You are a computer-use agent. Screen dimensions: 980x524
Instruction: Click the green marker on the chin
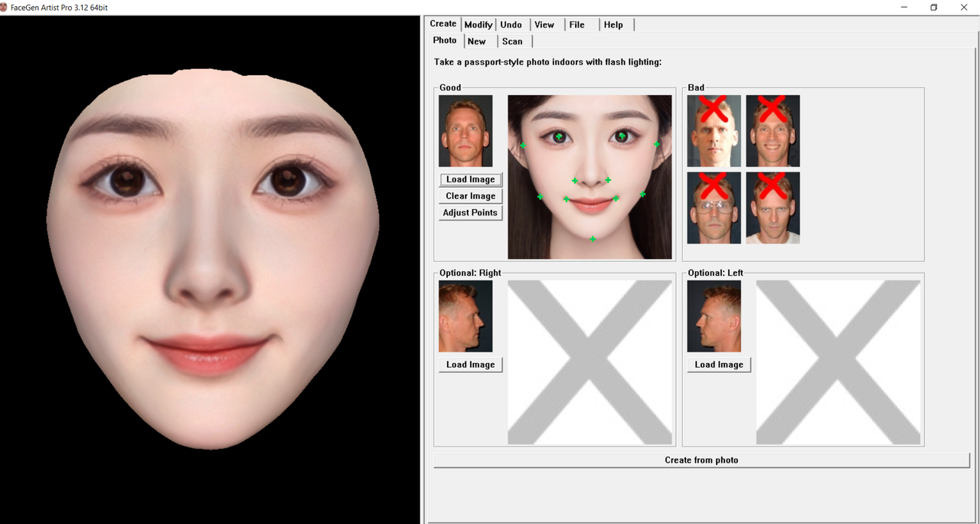click(593, 239)
